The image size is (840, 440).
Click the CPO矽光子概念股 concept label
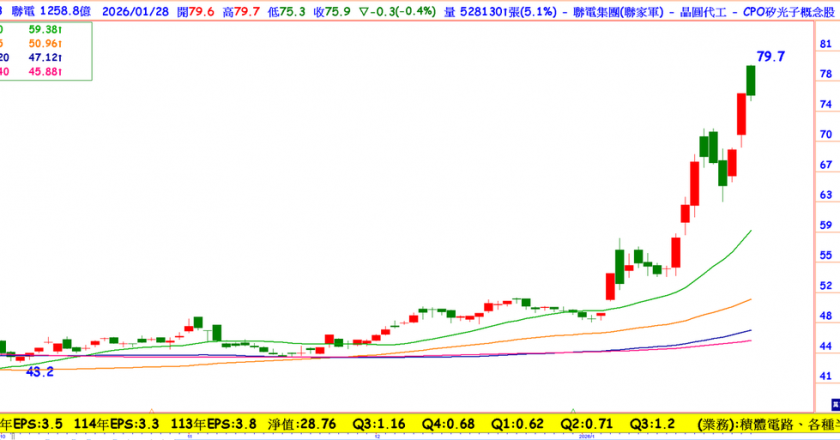[789, 11]
